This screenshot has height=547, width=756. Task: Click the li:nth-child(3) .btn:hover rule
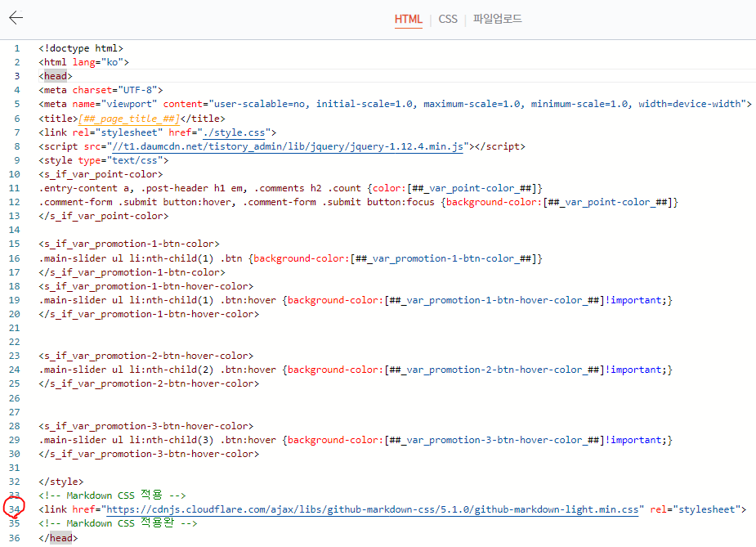(x=356, y=441)
